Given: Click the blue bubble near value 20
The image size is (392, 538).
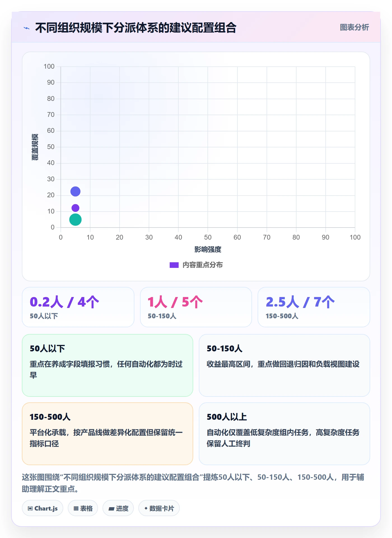Looking at the screenshot, I should (75, 191).
